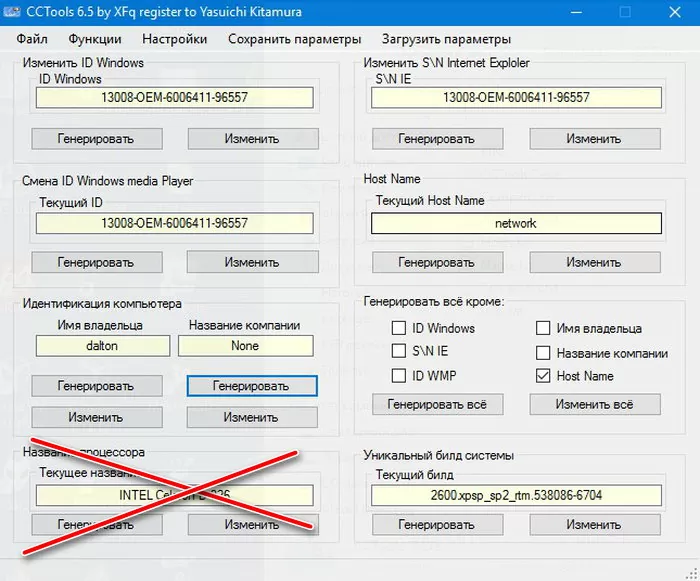700x581 pixels.
Task: Toggle the Имя владельца checkbox
Action: click(x=543, y=328)
